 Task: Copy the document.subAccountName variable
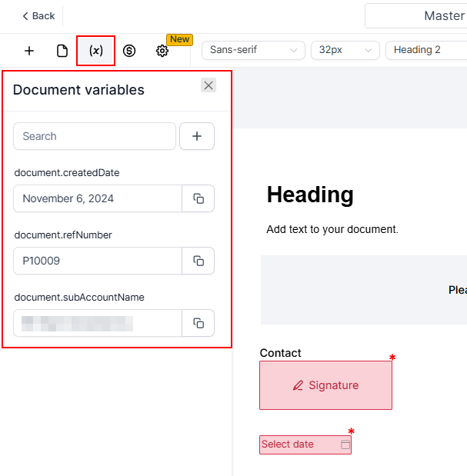click(x=198, y=323)
